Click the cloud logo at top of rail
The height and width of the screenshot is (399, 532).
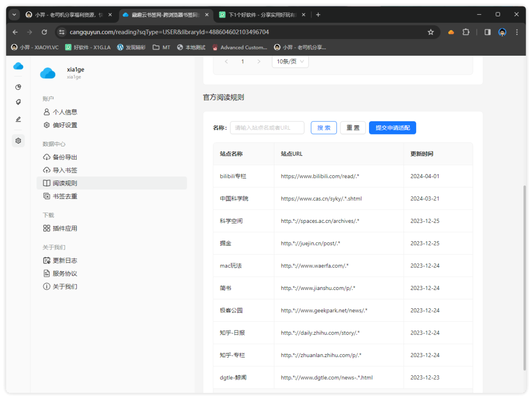pyautogui.click(x=18, y=66)
